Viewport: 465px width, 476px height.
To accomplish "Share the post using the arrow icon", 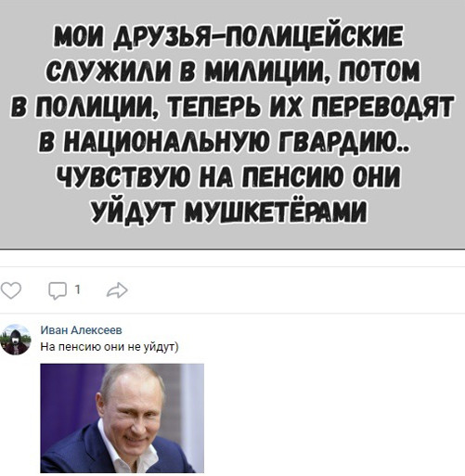I will (x=117, y=290).
